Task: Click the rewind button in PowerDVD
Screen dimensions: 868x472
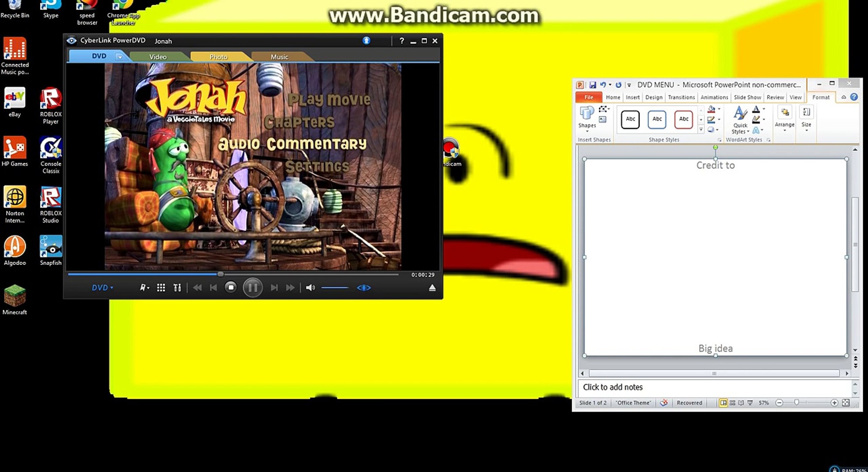Action: (197, 288)
